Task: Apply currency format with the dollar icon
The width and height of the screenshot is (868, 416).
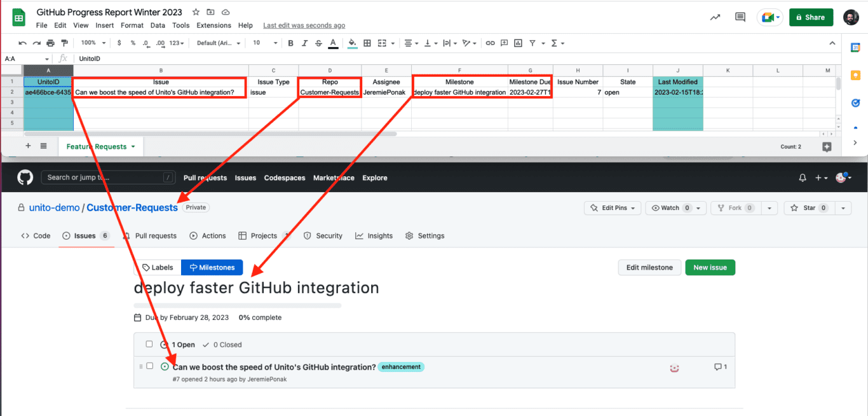Action: pos(119,43)
